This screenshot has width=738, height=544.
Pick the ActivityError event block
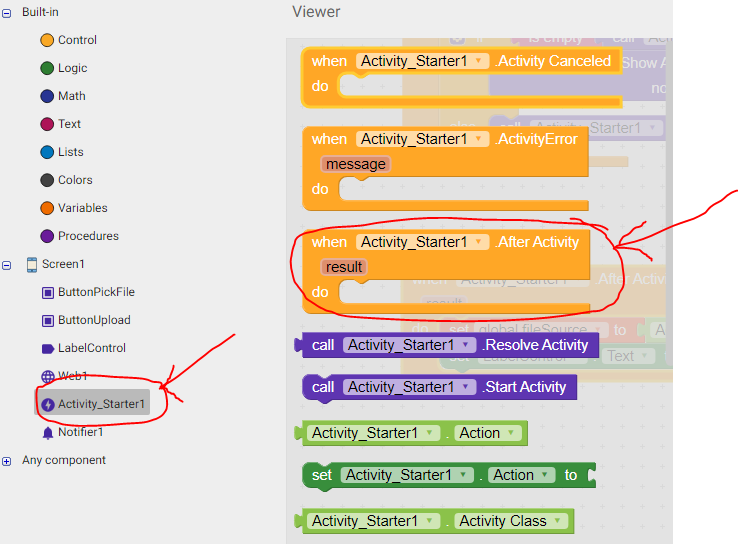[445, 168]
